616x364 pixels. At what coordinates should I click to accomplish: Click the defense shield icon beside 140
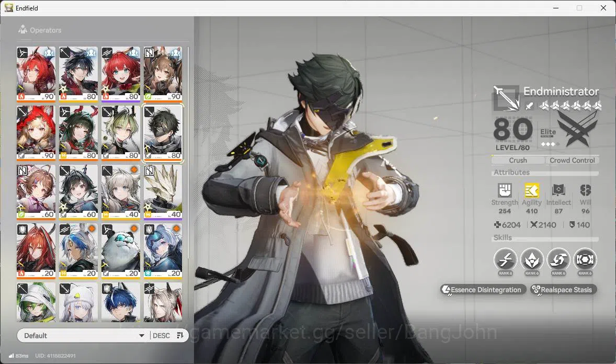coord(572,225)
